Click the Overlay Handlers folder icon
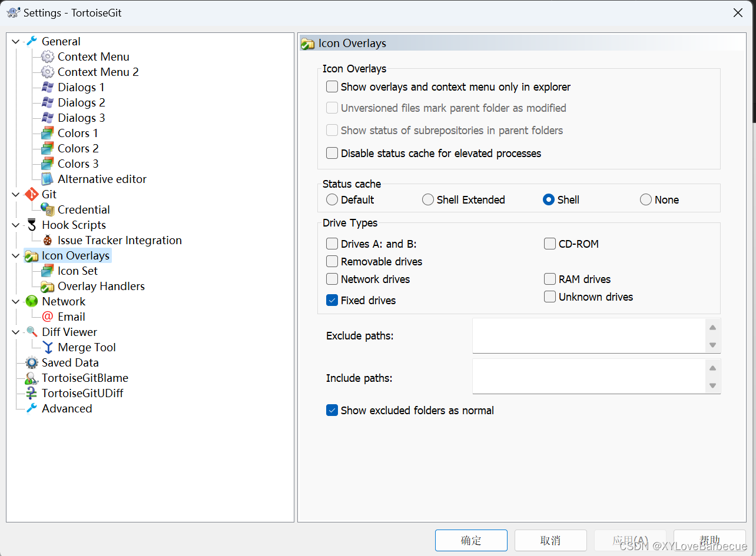 [x=48, y=286]
